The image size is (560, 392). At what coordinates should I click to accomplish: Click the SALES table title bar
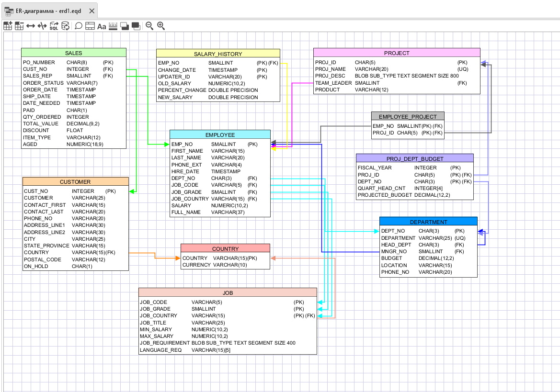pos(73,53)
